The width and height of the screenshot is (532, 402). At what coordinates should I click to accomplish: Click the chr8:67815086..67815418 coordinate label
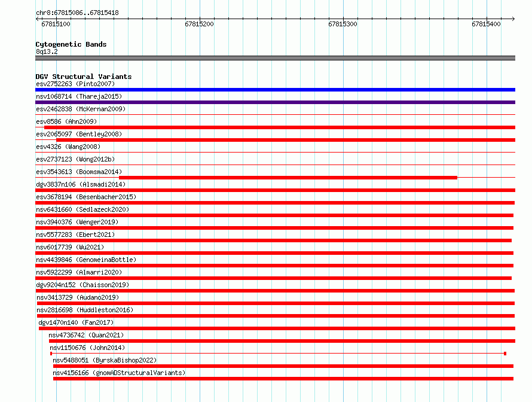tap(77, 13)
